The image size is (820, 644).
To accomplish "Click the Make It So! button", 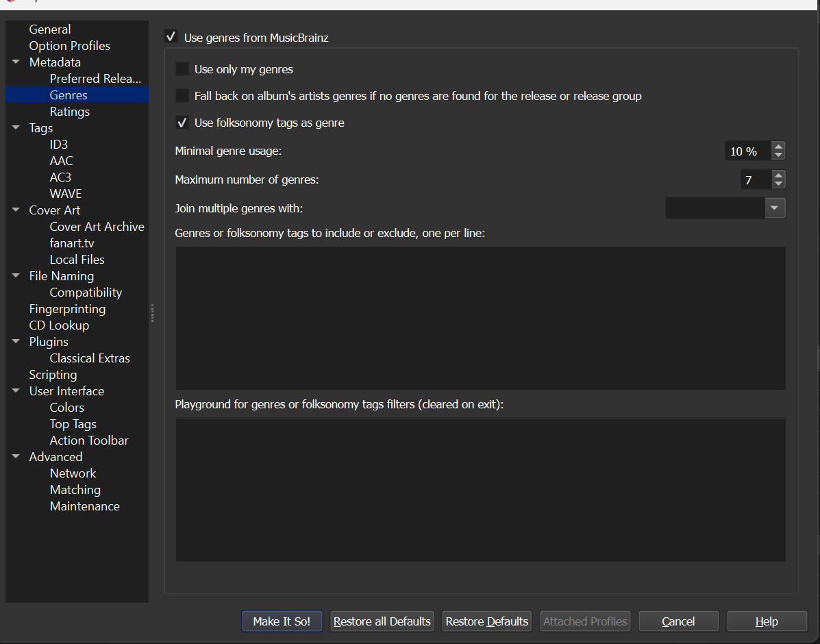I will coord(282,621).
